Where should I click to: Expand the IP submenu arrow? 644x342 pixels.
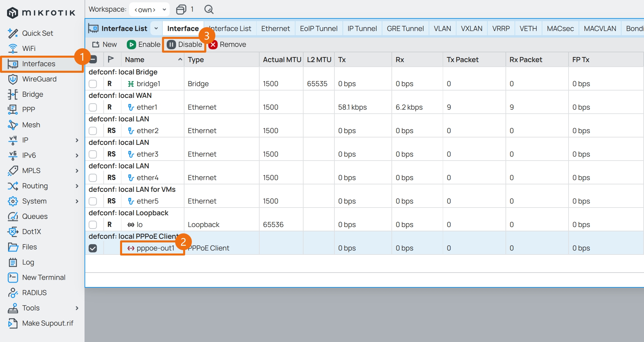pos(77,140)
